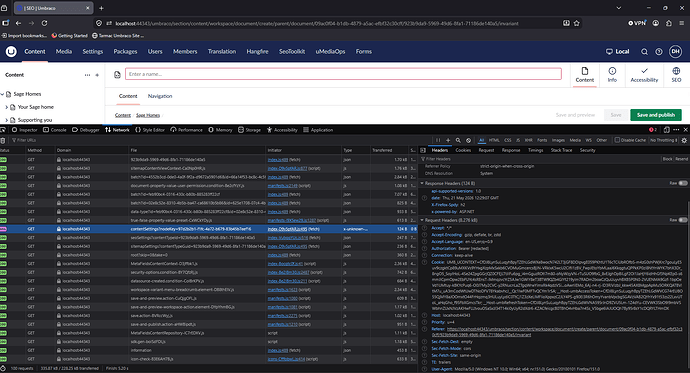Follow the Sage Homes breadcrumb link
The image size is (690, 373).
[148, 115]
